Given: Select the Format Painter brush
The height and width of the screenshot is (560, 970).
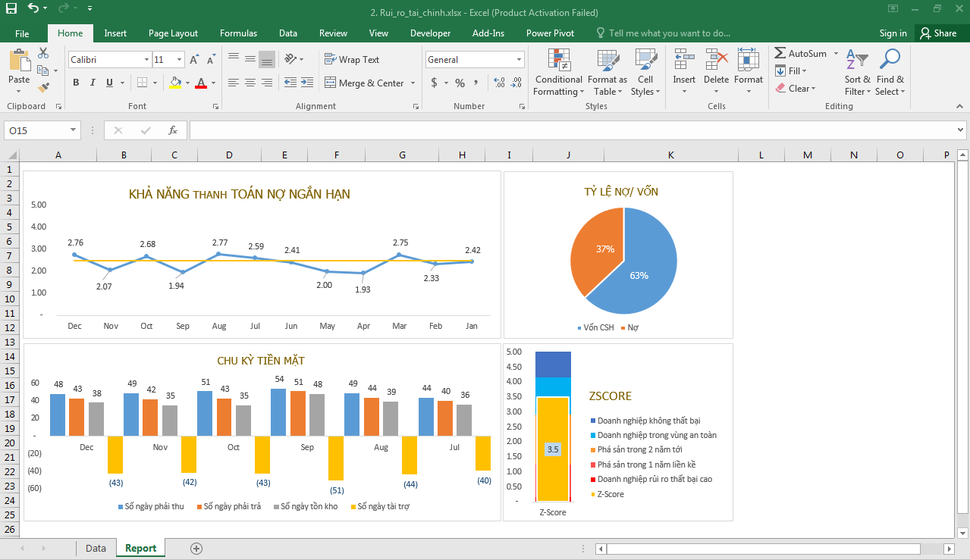Looking at the screenshot, I should point(43,88).
